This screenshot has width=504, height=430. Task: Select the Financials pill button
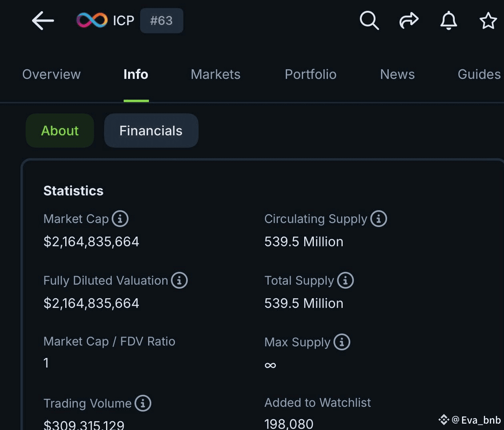coord(151,131)
